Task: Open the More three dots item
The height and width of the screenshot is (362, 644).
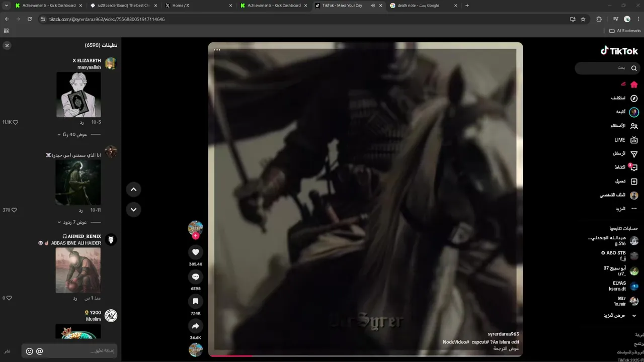Action: click(x=626, y=209)
